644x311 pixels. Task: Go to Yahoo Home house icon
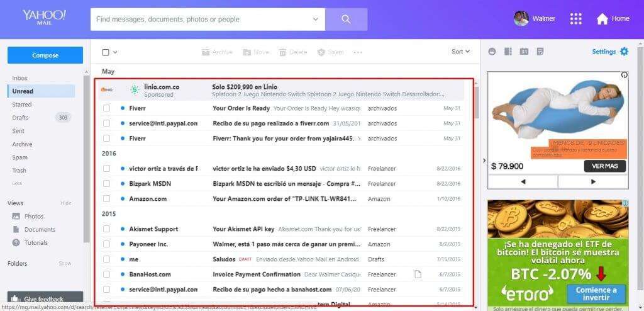[x=602, y=19]
